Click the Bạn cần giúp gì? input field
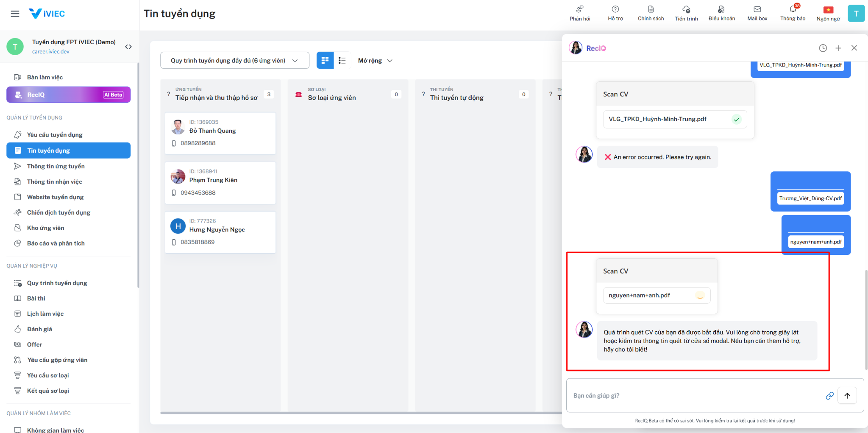 click(x=695, y=396)
